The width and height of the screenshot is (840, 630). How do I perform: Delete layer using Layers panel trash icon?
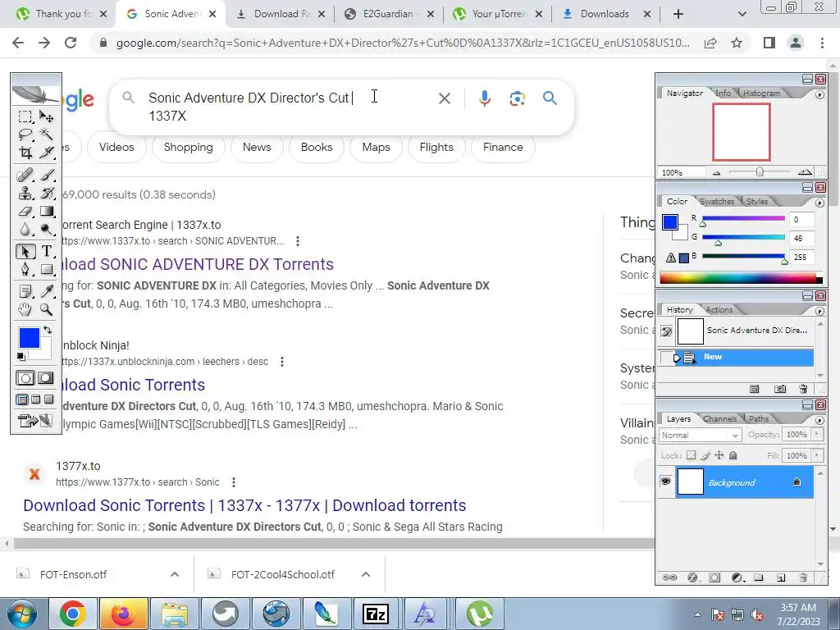click(x=802, y=577)
